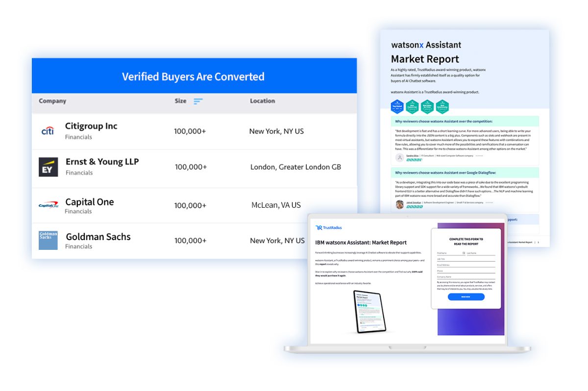Click the Location column header
This screenshot has height=391, width=588.
pyautogui.click(x=263, y=101)
